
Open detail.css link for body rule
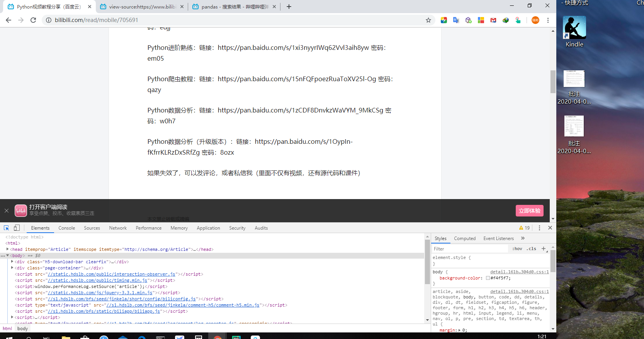[x=520, y=272]
